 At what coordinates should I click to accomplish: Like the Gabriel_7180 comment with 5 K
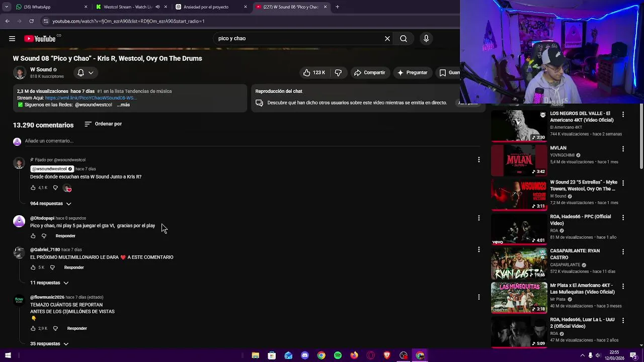click(33, 267)
